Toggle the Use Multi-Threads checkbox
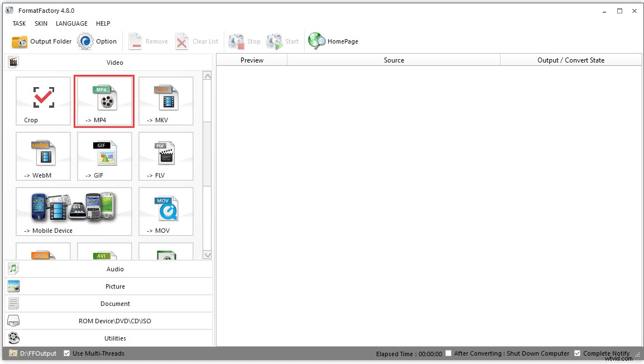 click(x=67, y=353)
